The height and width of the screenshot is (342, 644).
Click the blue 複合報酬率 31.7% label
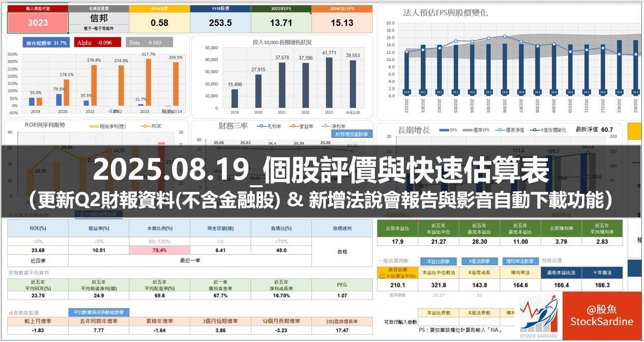tap(46, 43)
